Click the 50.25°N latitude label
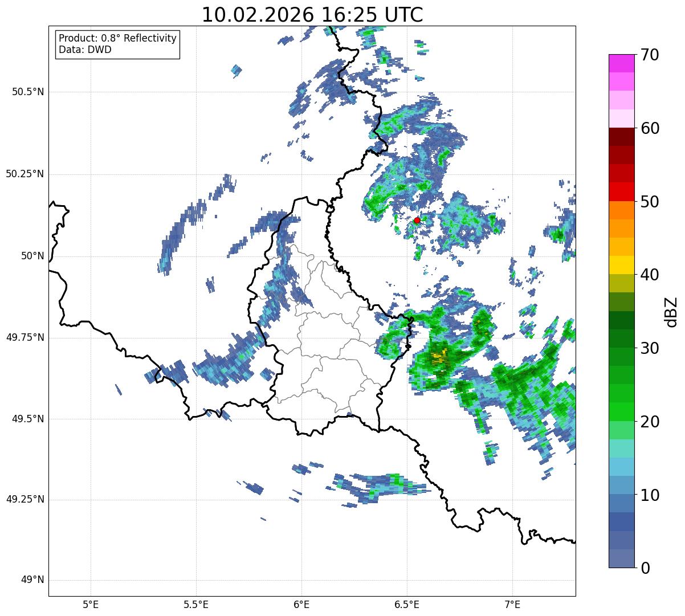Viewport: 685px width, 616px height. point(25,174)
